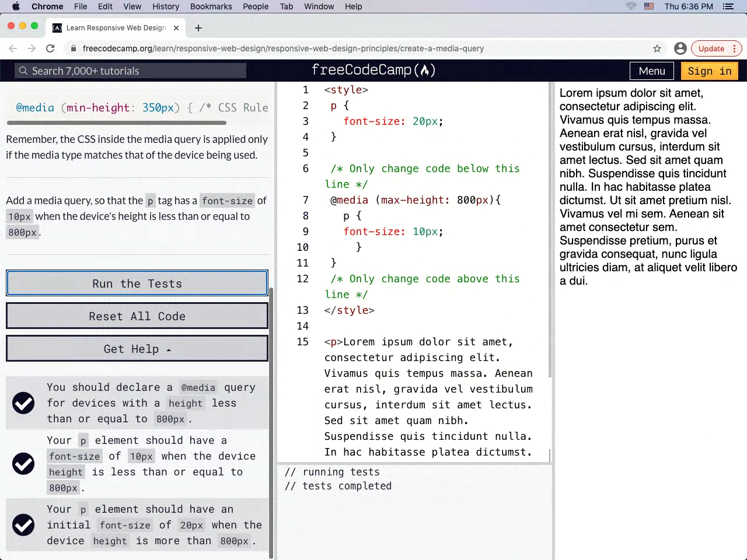
Task: Click the checkmark icon of the last test
Action: (23, 525)
